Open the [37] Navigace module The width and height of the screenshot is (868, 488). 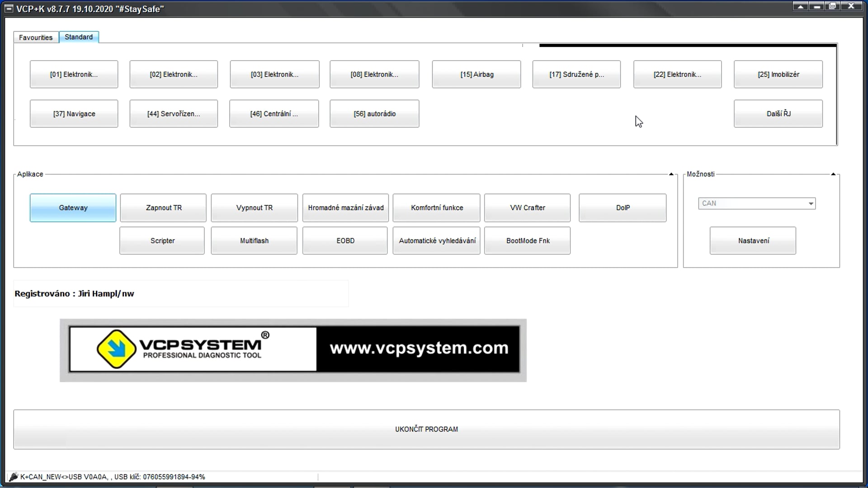[x=74, y=114]
